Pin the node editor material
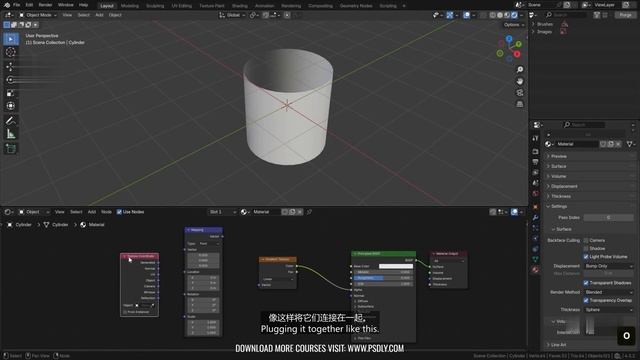The image size is (640, 360). [309, 212]
